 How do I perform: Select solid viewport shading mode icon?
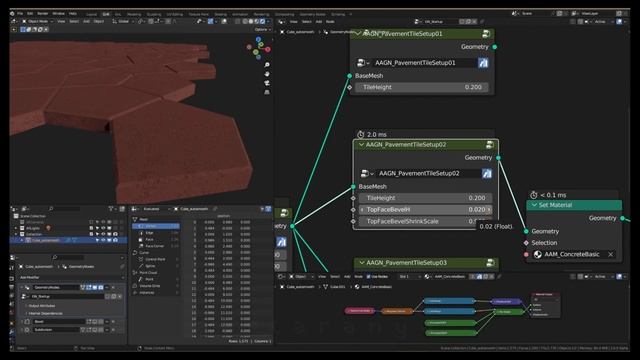[251, 21]
